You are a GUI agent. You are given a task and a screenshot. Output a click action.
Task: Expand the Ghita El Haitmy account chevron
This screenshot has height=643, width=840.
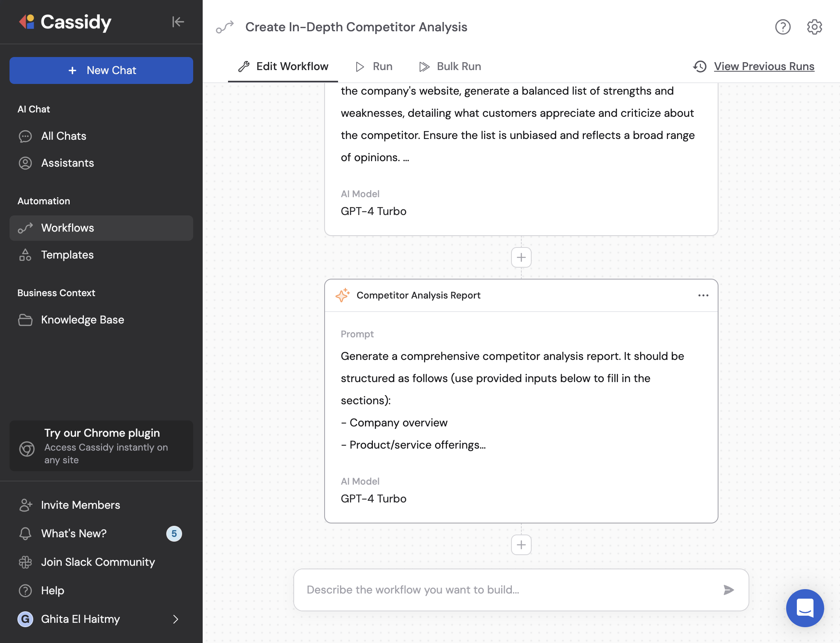[176, 619]
